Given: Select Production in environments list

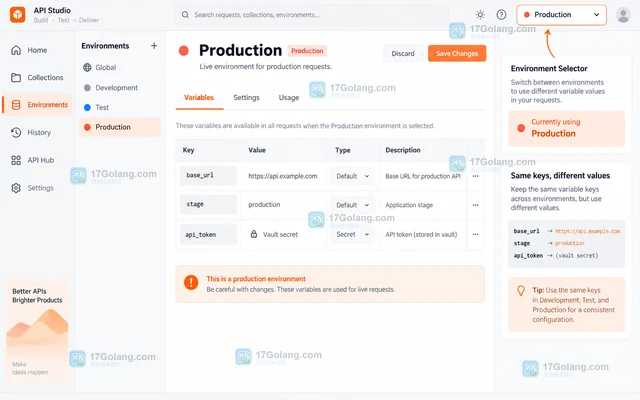Looking at the screenshot, I should tap(120, 127).
